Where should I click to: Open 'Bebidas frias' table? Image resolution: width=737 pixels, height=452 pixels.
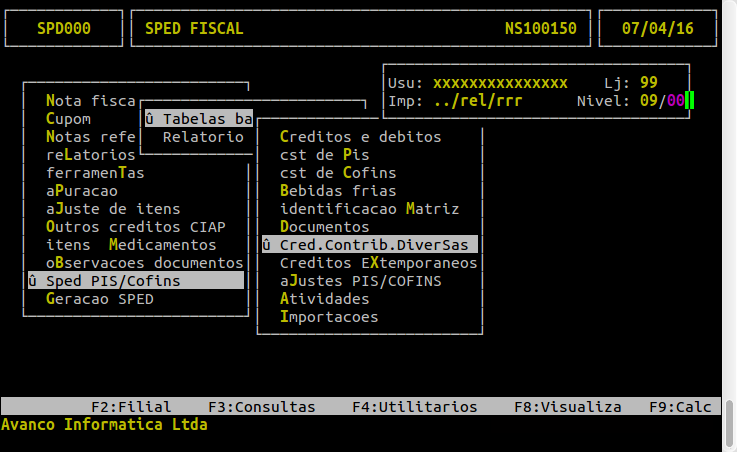(x=338, y=191)
